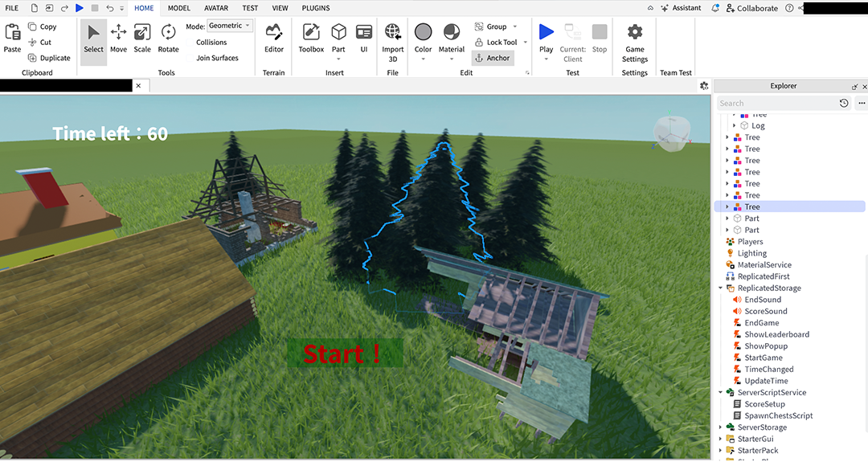Click the UI insert icon

tap(363, 38)
